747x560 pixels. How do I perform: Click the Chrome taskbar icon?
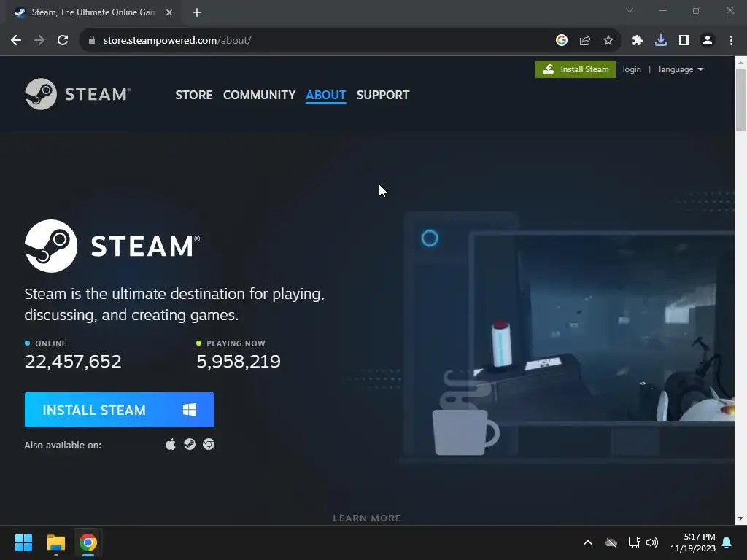(x=88, y=542)
